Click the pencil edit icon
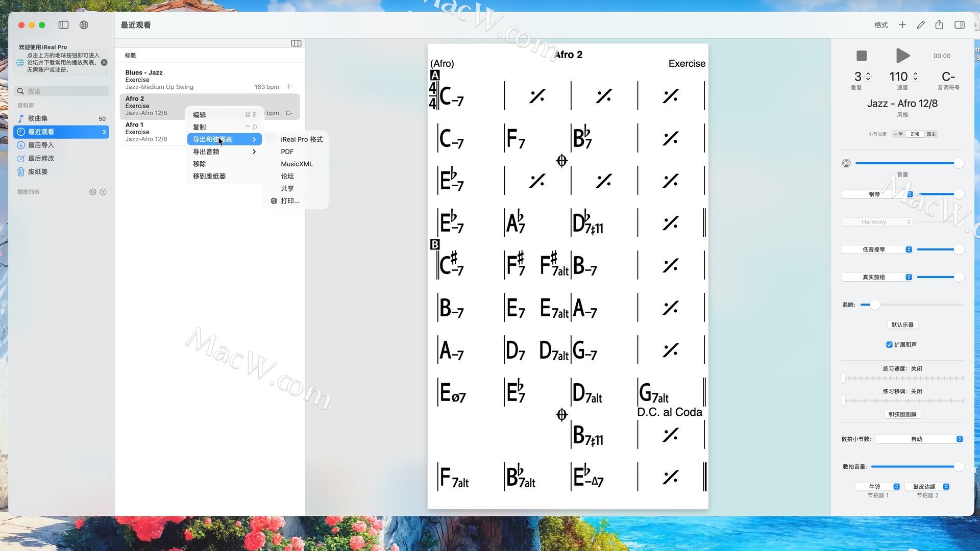This screenshot has width=980, height=551. tap(921, 25)
